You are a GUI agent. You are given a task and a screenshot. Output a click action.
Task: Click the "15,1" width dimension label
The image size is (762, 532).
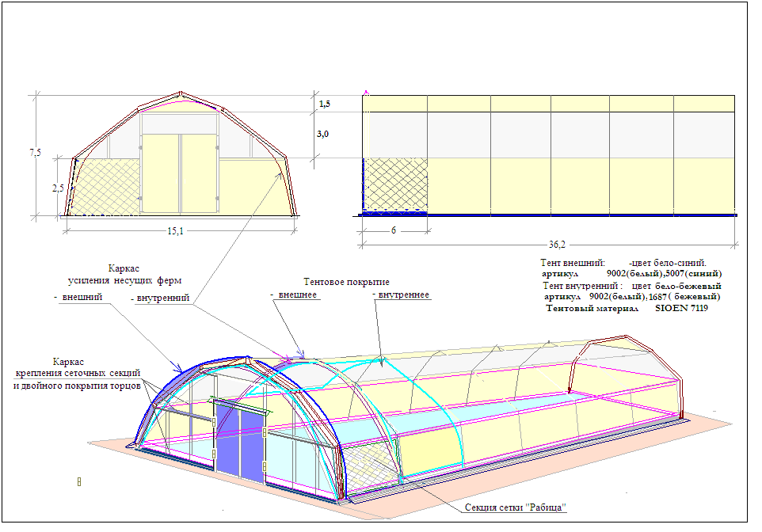175,231
